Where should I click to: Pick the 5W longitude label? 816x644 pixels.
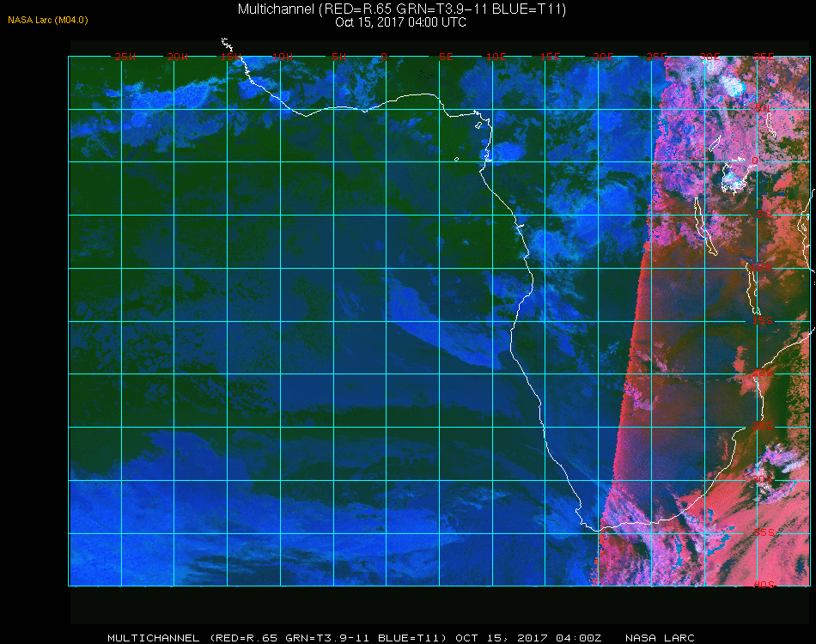[x=338, y=57]
